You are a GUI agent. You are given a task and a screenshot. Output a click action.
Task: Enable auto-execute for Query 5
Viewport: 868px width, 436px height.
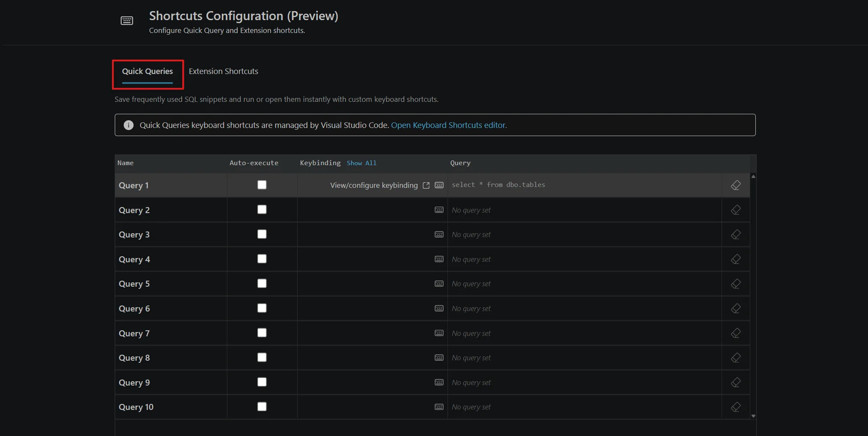point(262,283)
